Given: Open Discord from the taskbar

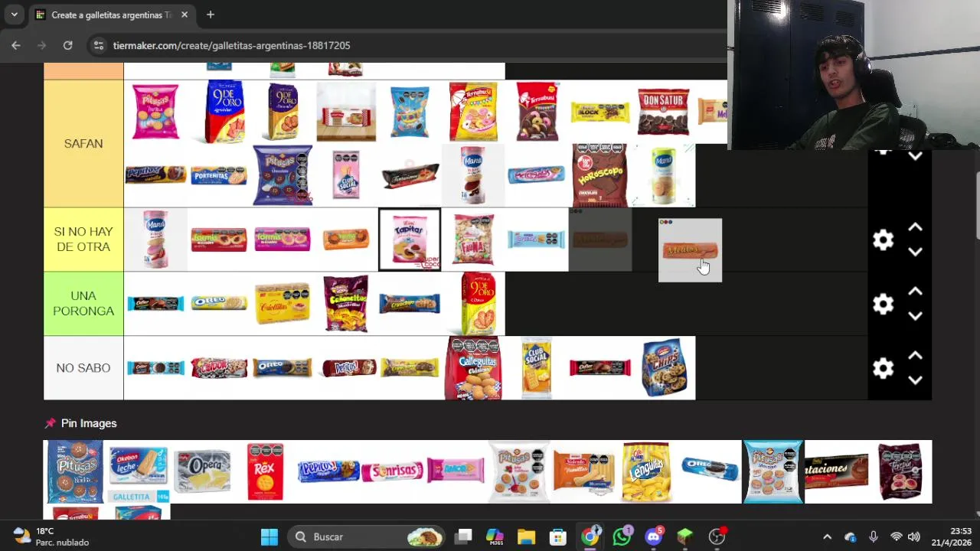Looking at the screenshot, I should 653,536.
